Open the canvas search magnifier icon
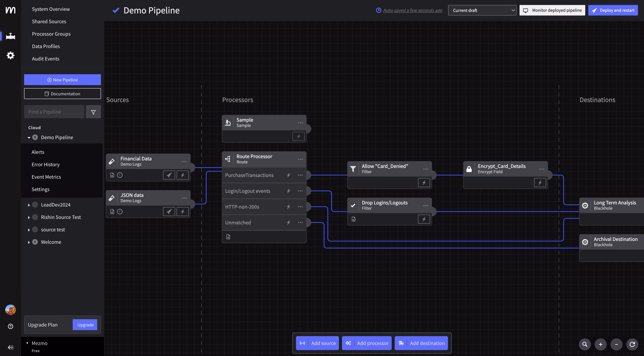This screenshot has height=356, width=644. (x=585, y=344)
